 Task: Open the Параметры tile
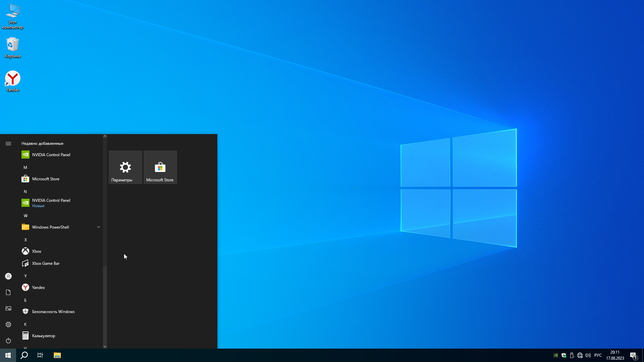[125, 167]
